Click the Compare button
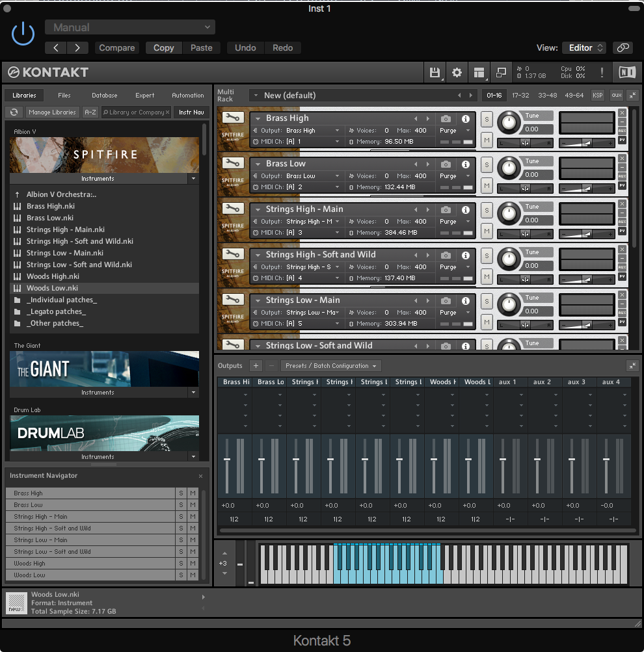 pyautogui.click(x=117, y=48)
